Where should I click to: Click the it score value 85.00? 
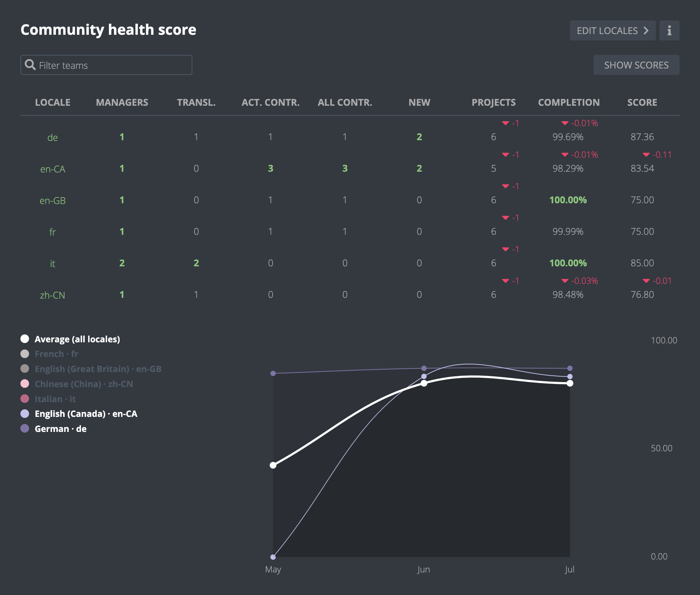pos(642,263)
